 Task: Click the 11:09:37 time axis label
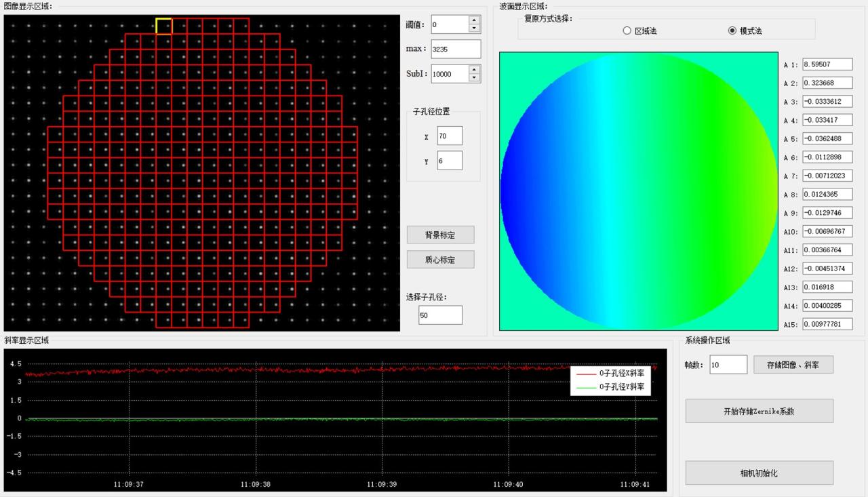pos(129,484)
